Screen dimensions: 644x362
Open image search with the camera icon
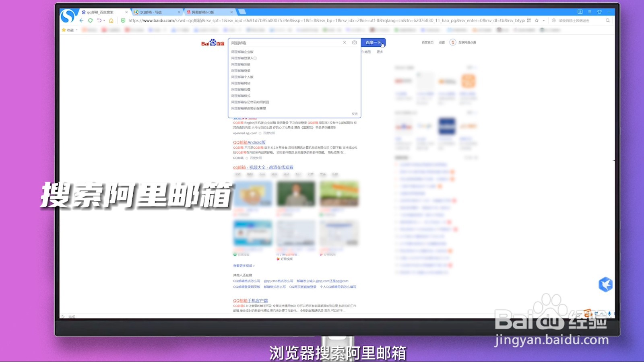[x=354, y=43]
